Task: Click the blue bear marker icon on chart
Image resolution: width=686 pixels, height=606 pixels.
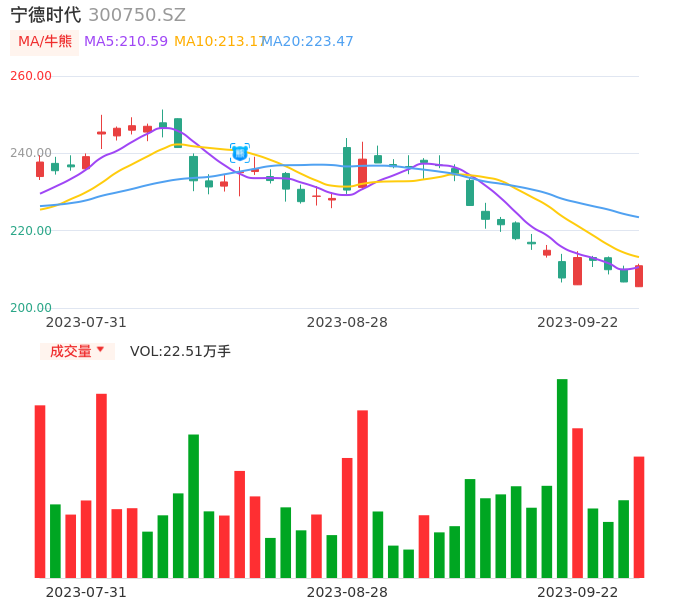Action: [x=240, y=153]
